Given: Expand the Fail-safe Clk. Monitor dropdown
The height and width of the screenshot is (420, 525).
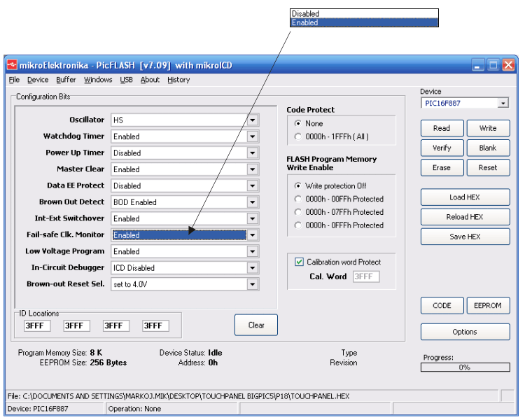Looking at the screenshot, I should coord(253,234).
